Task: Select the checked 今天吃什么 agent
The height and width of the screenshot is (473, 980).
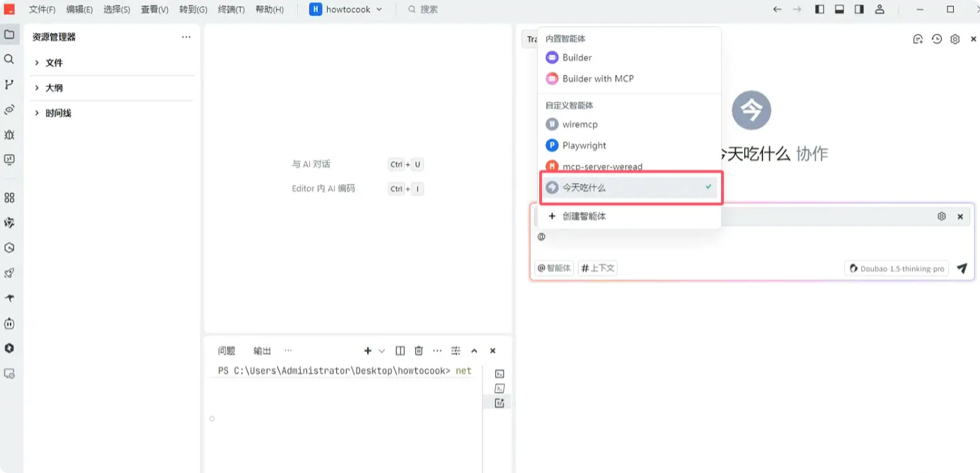Action: click(629, 187)
